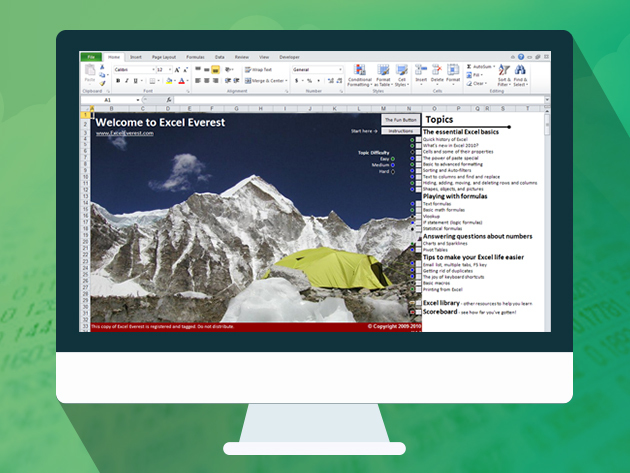Check the Pivot Tables box
Screen dimensions: 630x473
point(418,250)
